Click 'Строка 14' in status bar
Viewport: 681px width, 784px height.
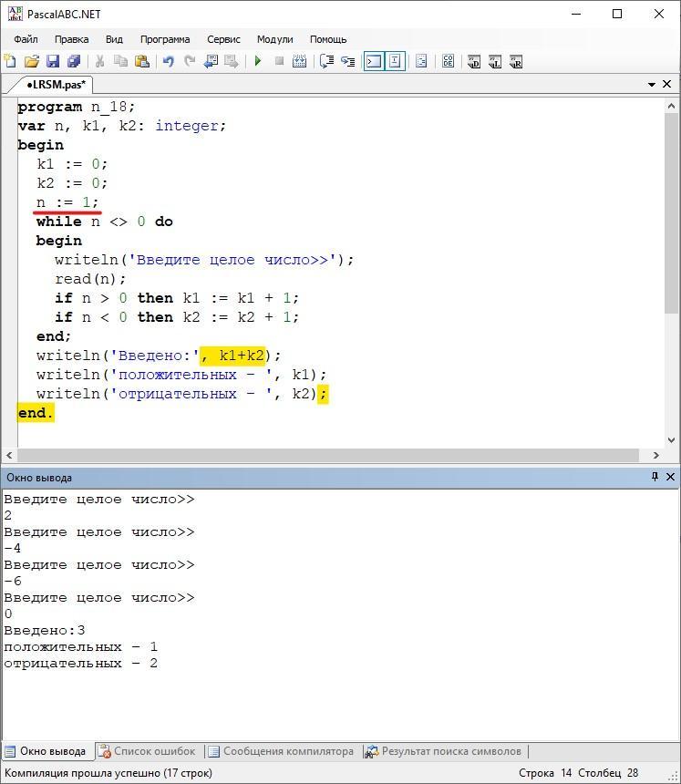coord(545,772)
